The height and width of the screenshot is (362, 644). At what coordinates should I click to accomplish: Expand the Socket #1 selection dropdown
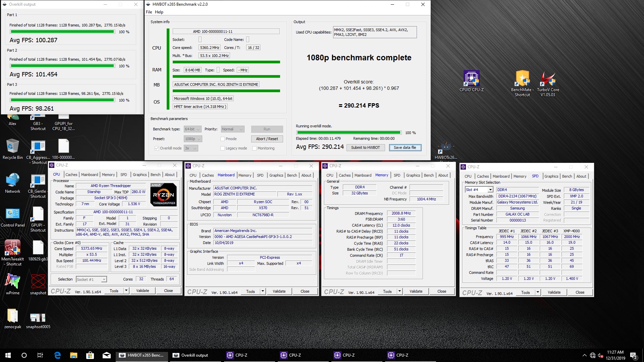tap(91, 279)
